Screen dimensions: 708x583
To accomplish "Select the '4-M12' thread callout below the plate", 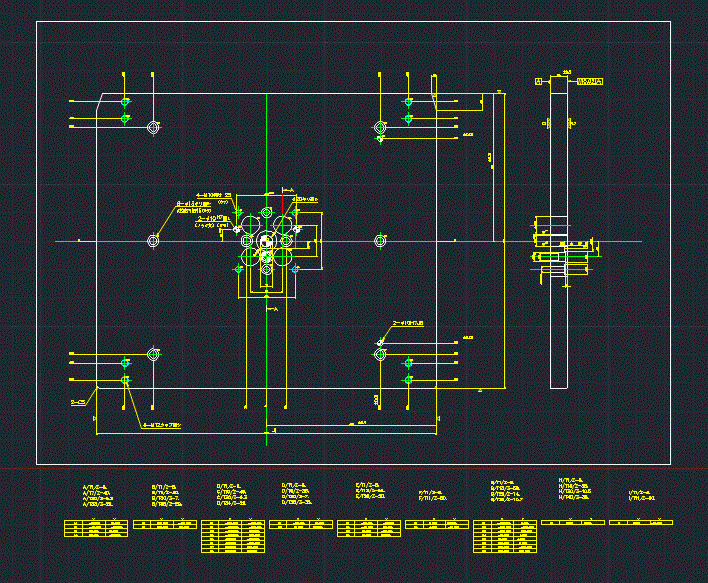I will point(166,425).
